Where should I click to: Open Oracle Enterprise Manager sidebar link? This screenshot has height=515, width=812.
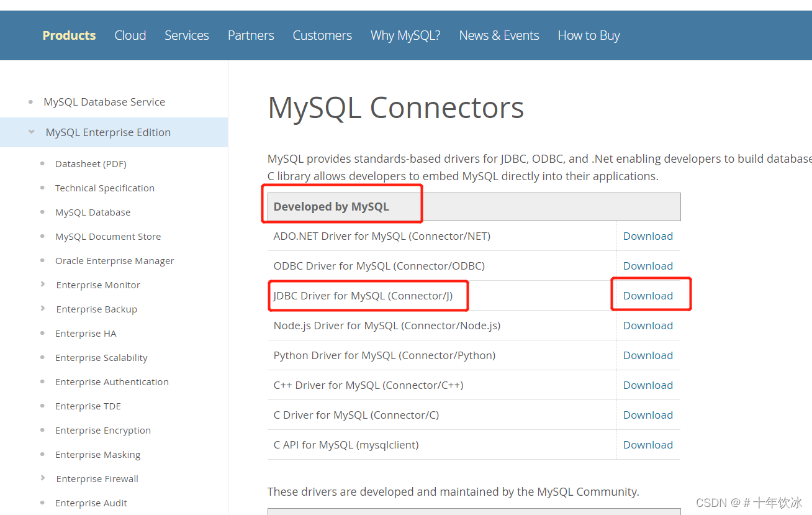115,261
